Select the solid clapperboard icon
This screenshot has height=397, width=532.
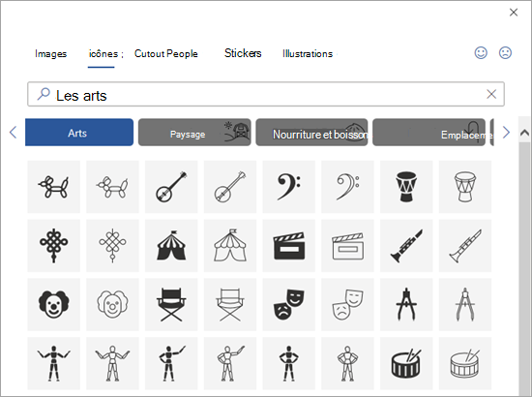click(289, 246)
